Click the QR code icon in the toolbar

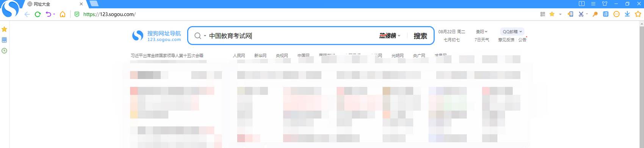click(542, 14)
